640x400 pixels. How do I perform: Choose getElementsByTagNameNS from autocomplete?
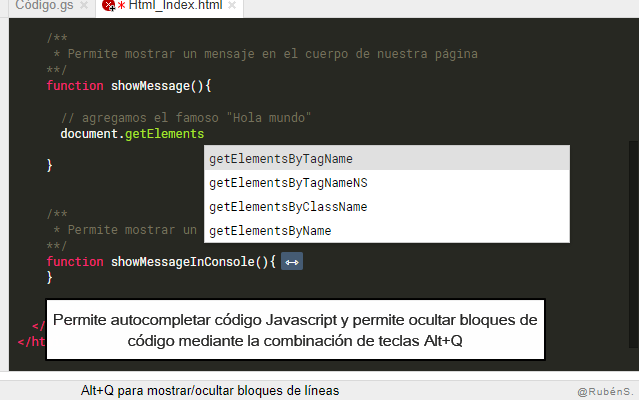[x=387, y=182]
